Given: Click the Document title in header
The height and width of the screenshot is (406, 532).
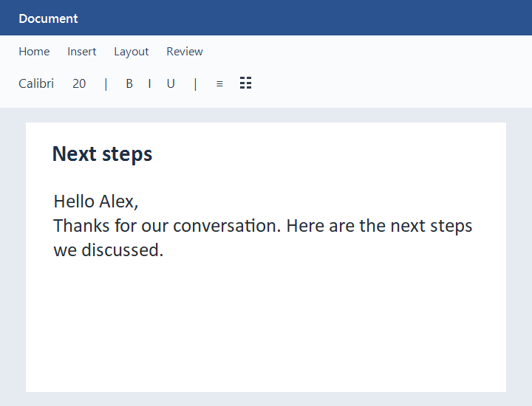Looking at the screenshot, I should 48,18.
